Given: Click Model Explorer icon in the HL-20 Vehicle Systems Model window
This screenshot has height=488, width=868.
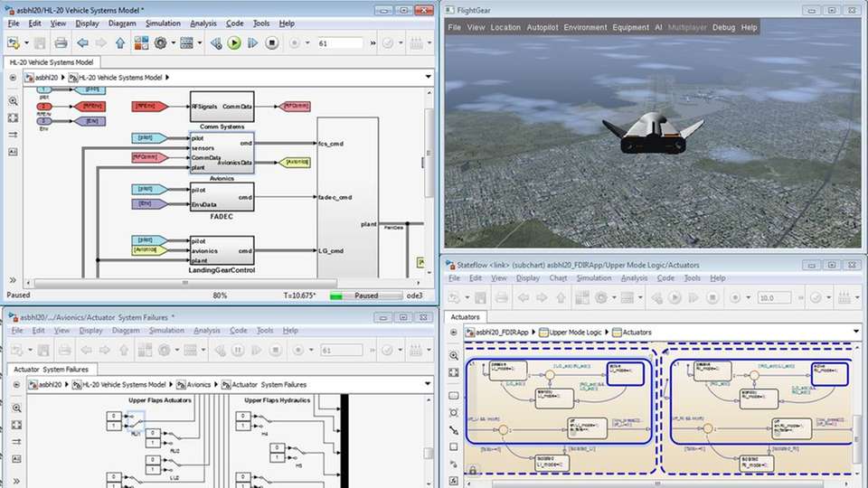Looking at the screenshot, I should click(186, 42).
